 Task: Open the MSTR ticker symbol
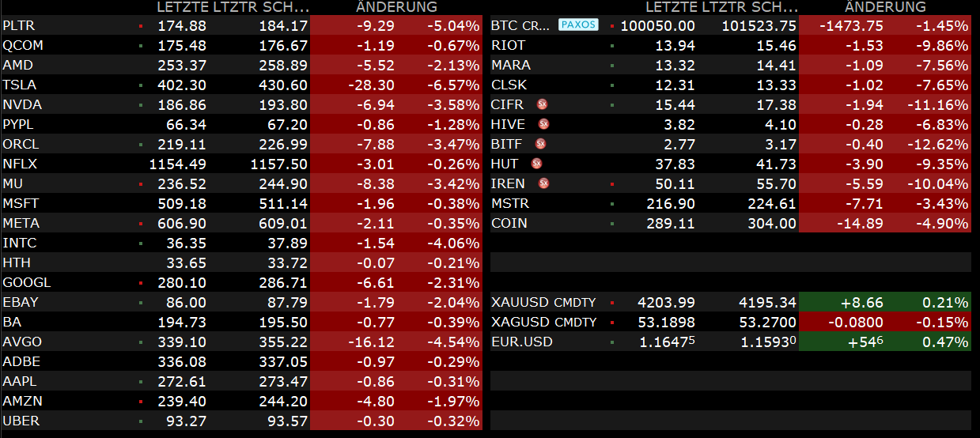click(510, 203)
